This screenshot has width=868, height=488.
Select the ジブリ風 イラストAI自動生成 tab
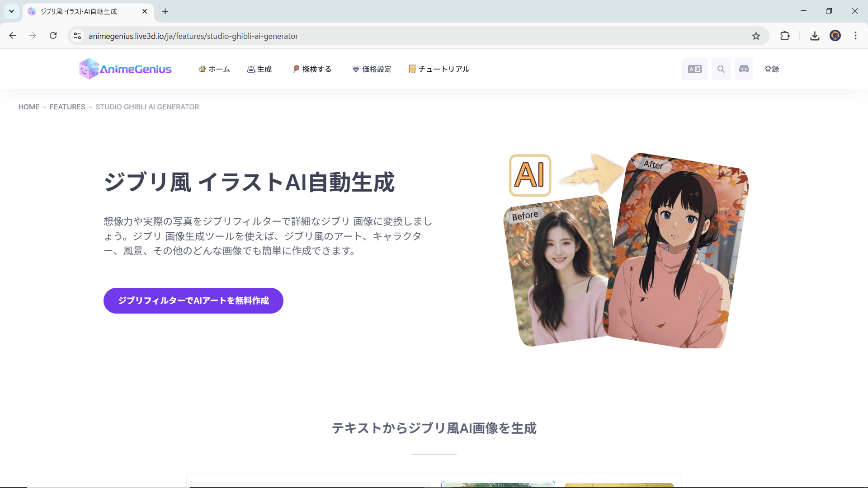pyautogui.click(x=88, y=12)
